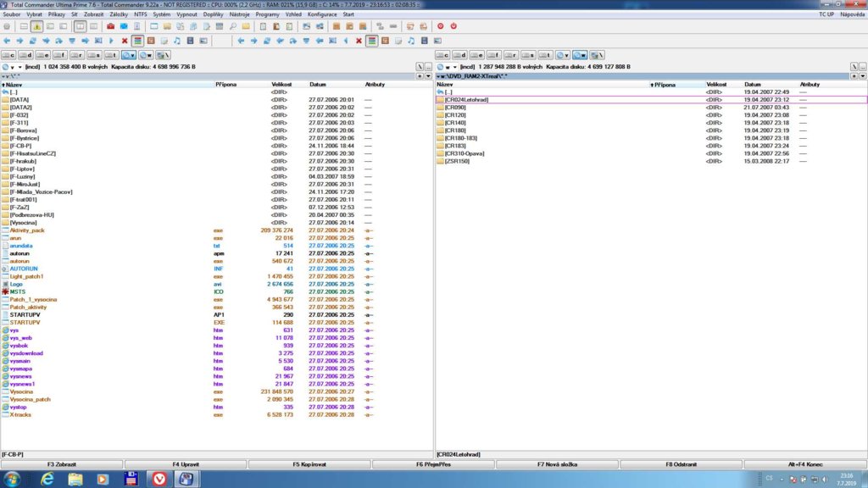This screenshot has height=488, width=868.
Task: Toggle left panel colored list view button
Action: click(138, 41)
